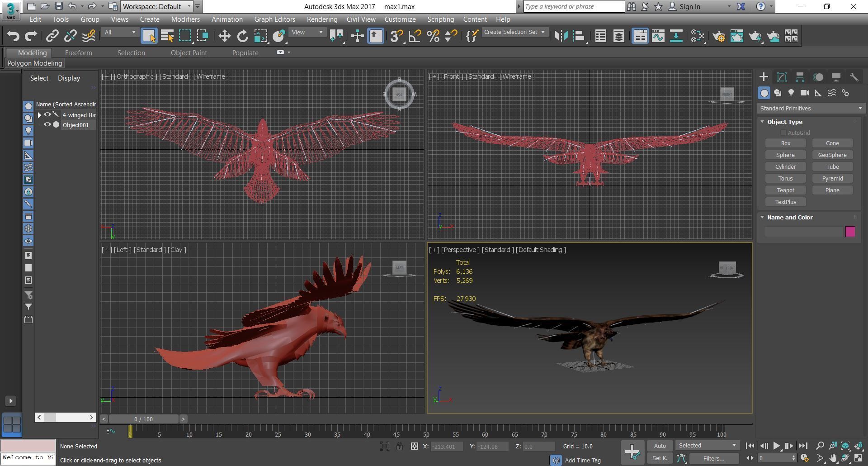Screen dimensions: 868x466
Task: Switch to Cameras create category
Action: [805, 93]
